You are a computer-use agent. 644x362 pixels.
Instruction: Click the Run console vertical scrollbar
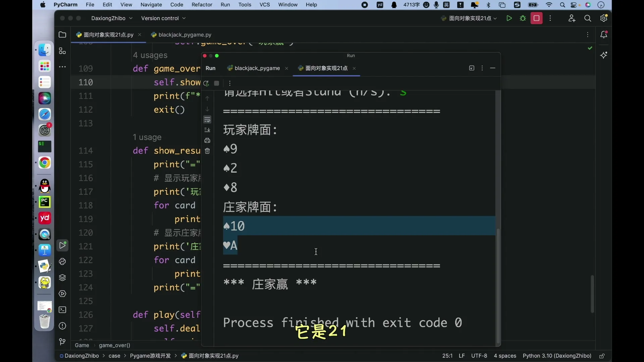pyautogui.click(x=498, y=286)
